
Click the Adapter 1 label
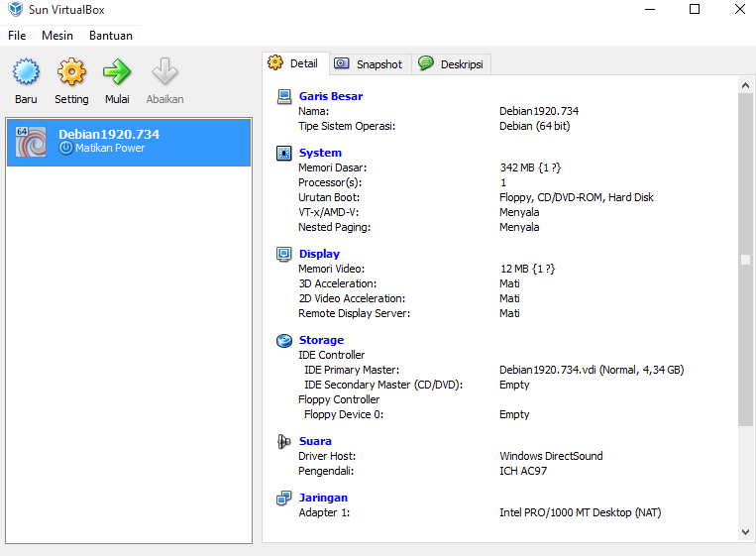point(324,512)
